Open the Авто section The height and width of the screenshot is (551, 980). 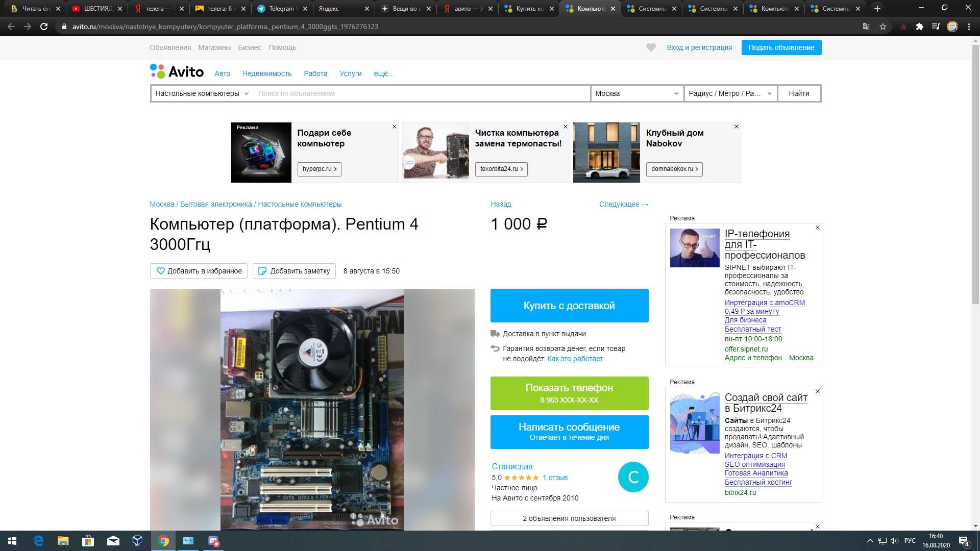(x=223, y=73)
